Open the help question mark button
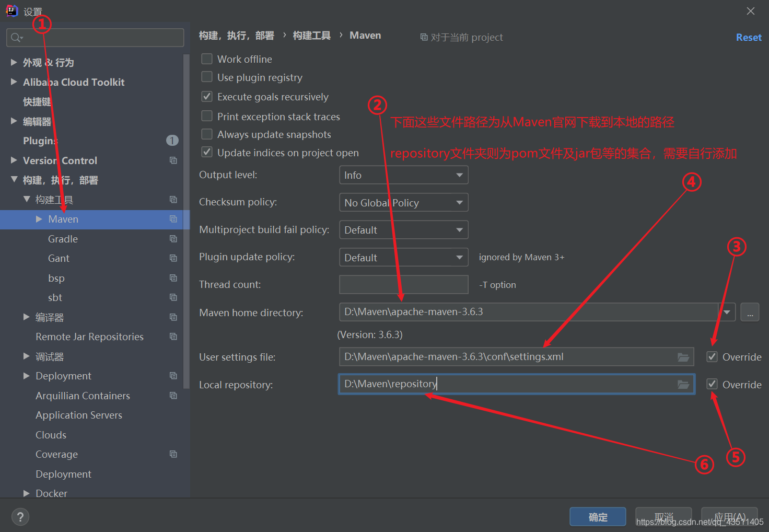Viewport: 769px width, 532px height. click(x=20, y=517)
